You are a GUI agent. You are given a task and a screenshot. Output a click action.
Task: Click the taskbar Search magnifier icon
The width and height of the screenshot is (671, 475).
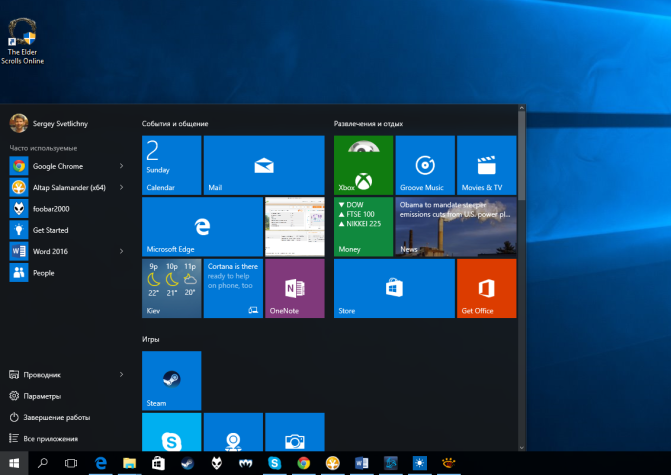point(43,463)
